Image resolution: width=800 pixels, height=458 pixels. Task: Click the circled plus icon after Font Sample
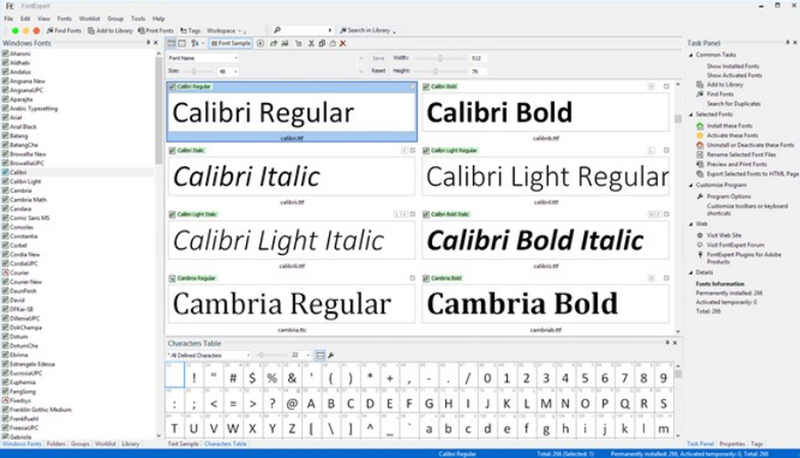coord(260,43)
